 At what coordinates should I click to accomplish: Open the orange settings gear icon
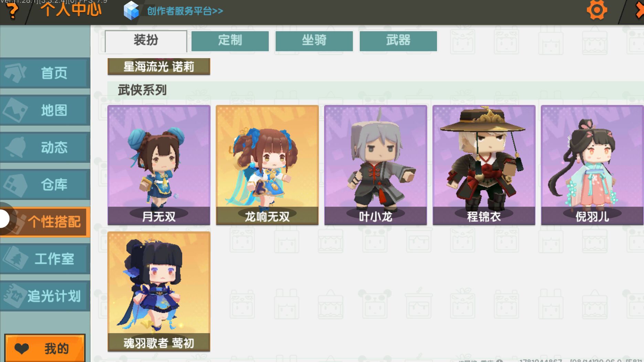[x=597, y=10]
